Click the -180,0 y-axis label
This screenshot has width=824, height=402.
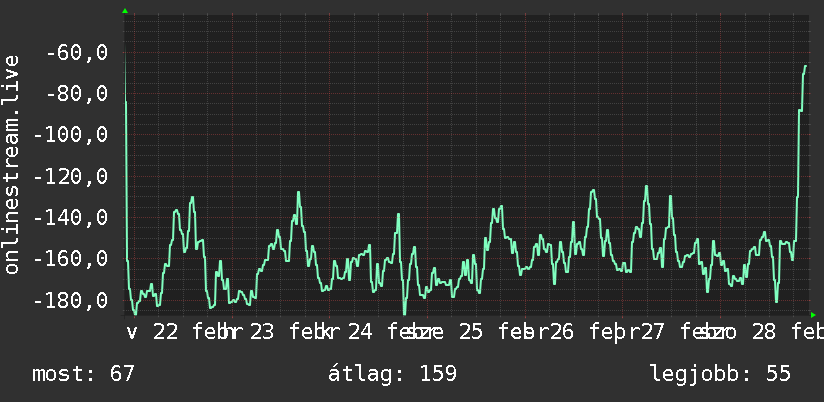[x=71, y=301]
